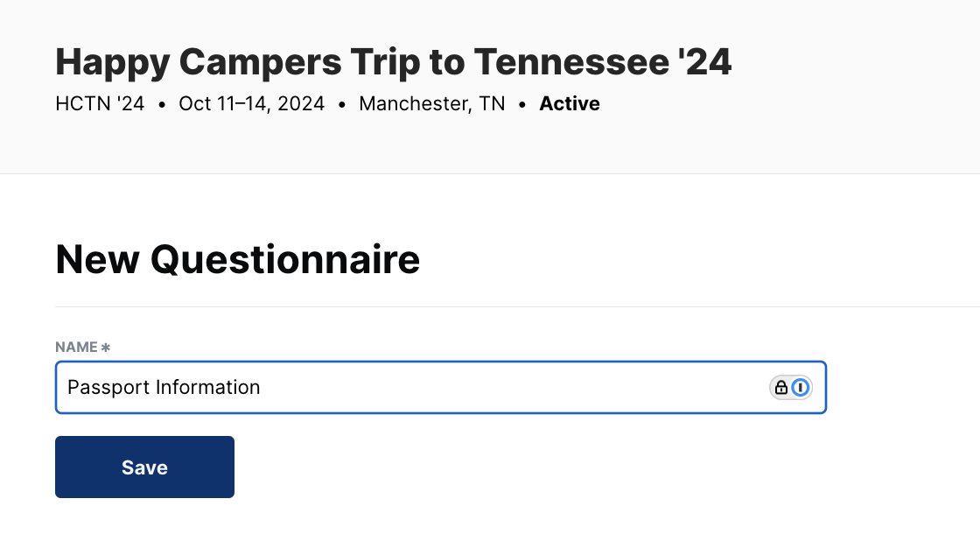Click the NAME field label
The image size is (980, 541).
(76, 348)
